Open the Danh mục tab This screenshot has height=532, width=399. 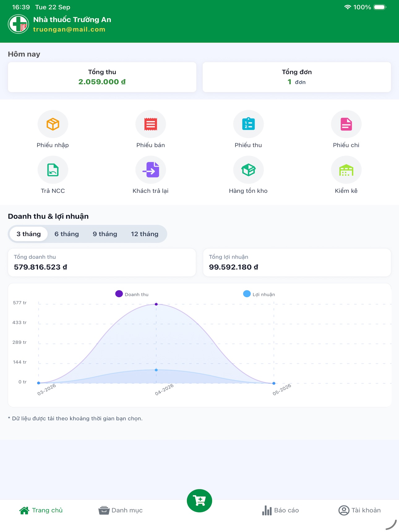[x=120, y=510]
